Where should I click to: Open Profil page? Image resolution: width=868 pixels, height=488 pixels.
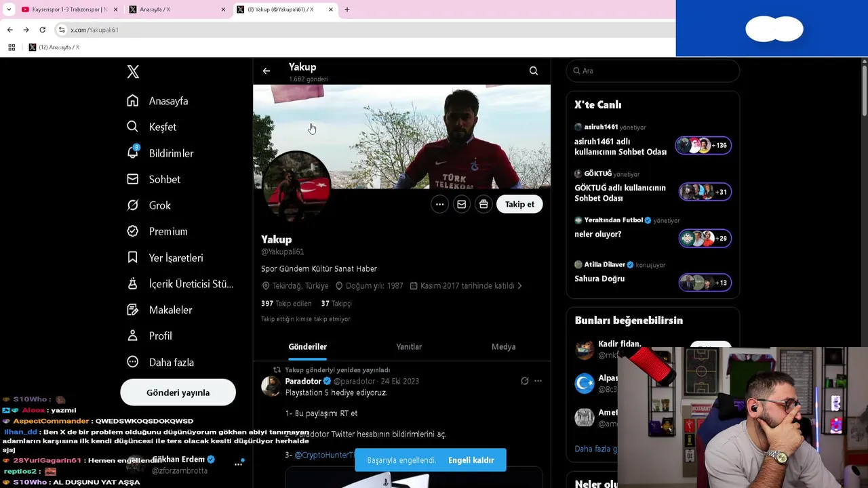pyautogui.click(x=149, y=335)
